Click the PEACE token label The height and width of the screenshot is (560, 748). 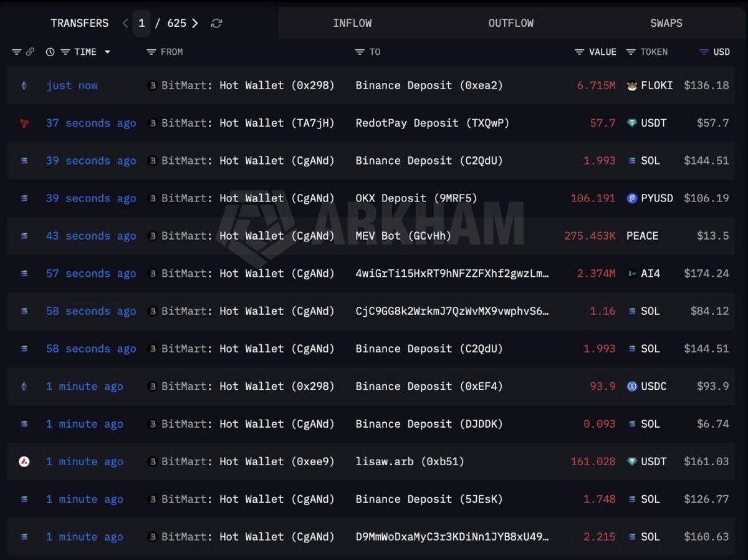tap(643, 236)
